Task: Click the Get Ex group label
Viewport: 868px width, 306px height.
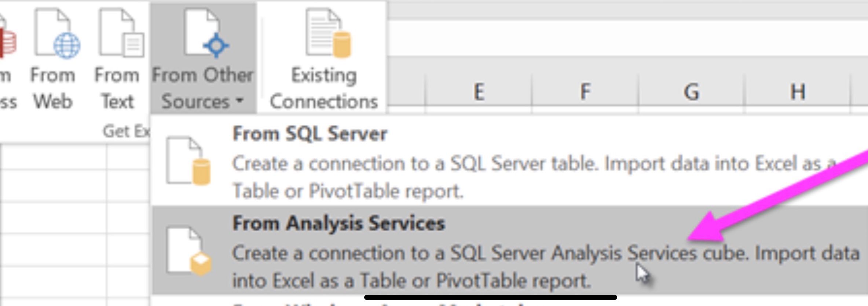Action: [x=127, y=130]
